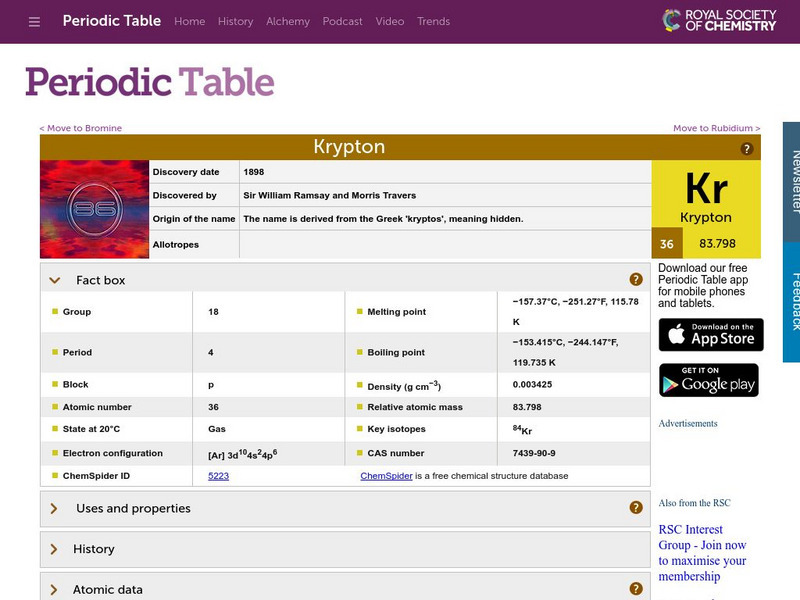Click the question mark beside Fact box
This screenshot has height=600, width=800.
pyautogui.click(x=636, y=280)
